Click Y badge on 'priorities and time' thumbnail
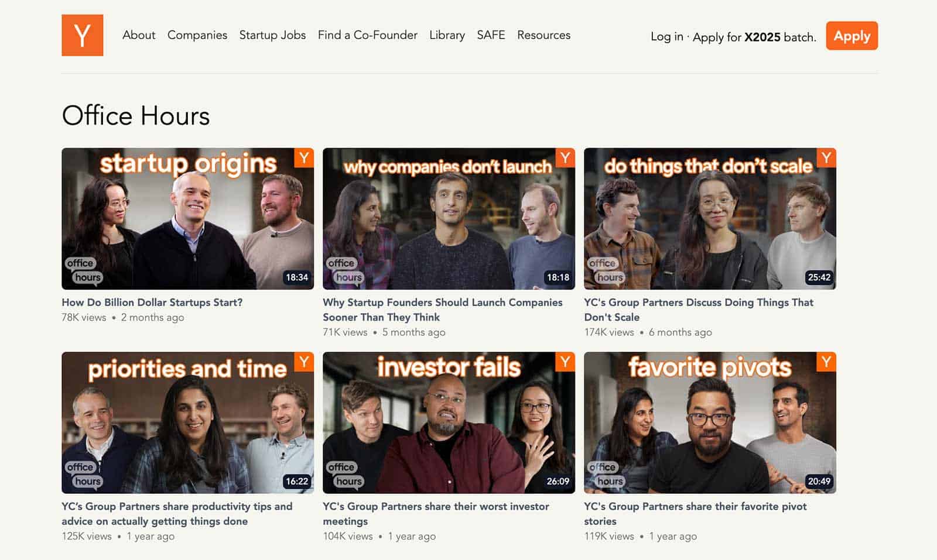 (304, 362)
